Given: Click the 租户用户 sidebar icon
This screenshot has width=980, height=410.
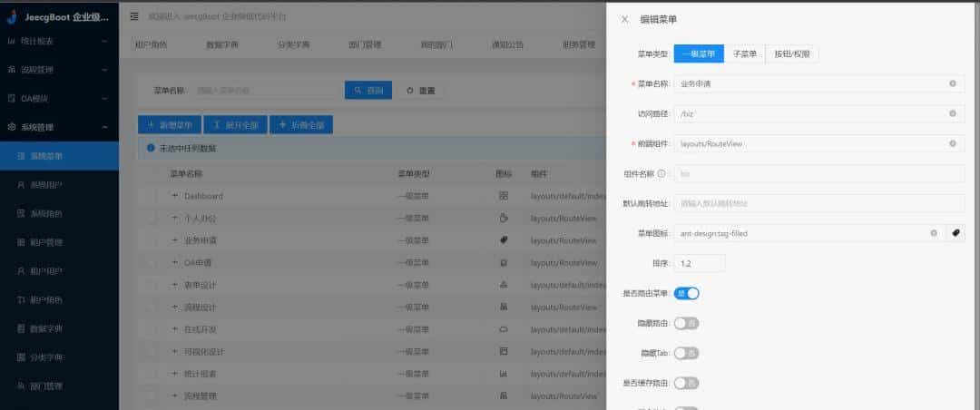Looking at the screenshot, I should (x=21, y=271).
